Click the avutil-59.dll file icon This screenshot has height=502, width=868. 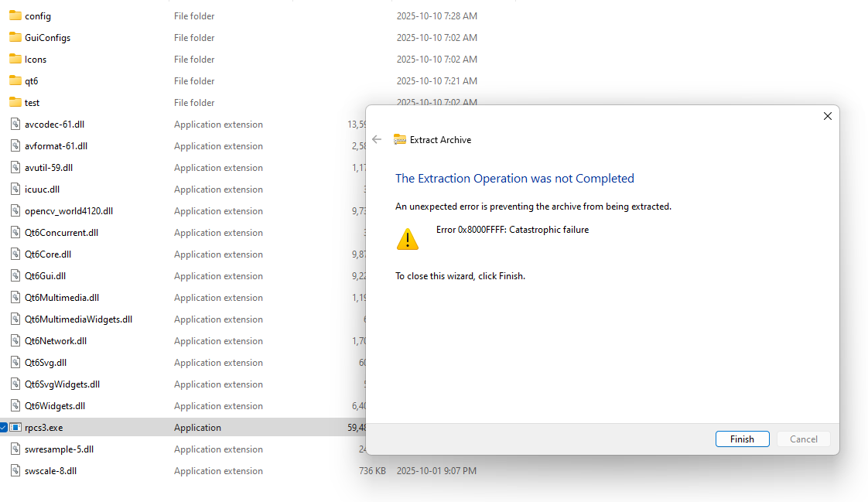click(x=15, y=167)
